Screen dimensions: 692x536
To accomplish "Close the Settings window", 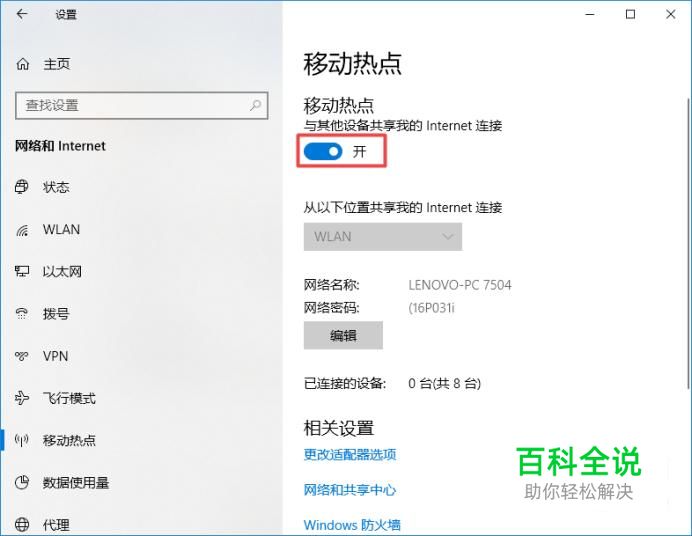I will pyautogui.click(x=671, y=15).
